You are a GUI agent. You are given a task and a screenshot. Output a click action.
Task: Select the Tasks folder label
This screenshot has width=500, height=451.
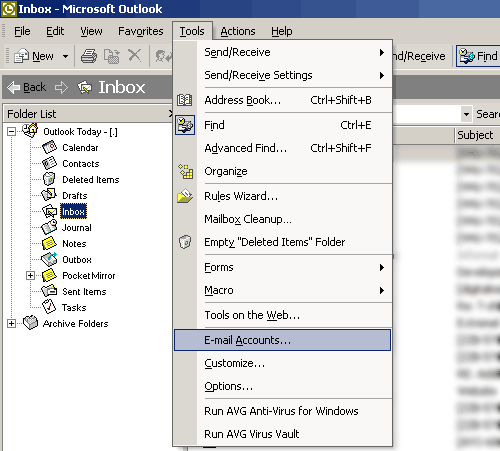pos(74,307)
